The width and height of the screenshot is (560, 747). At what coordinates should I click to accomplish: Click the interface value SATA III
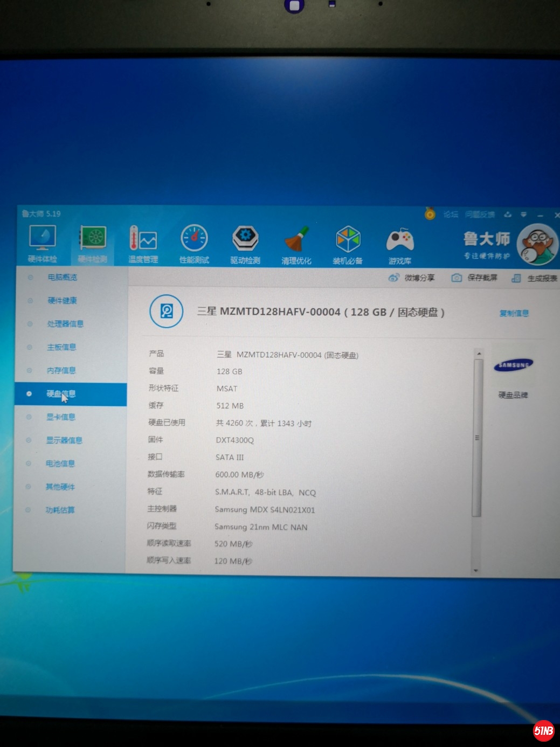click(230, 457)
